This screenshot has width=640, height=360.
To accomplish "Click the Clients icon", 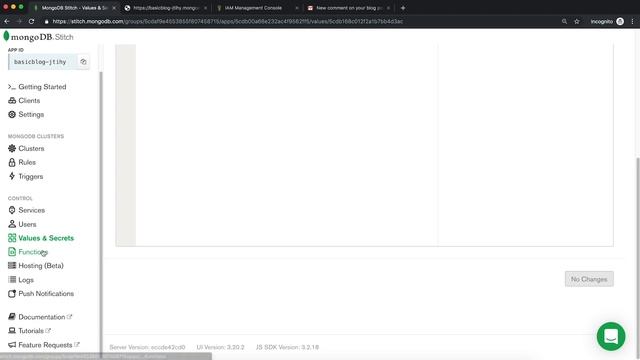I will [12, 100].
